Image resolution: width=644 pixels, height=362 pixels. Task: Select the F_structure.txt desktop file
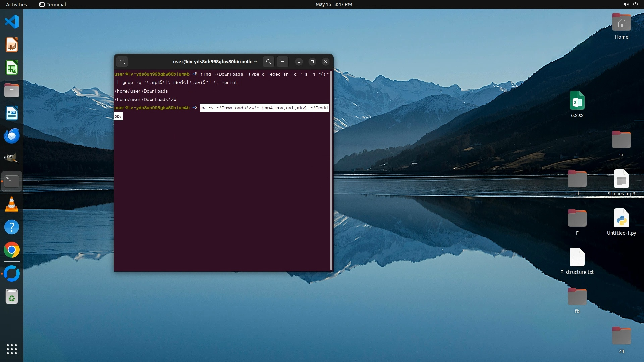[x=577, y=258]
